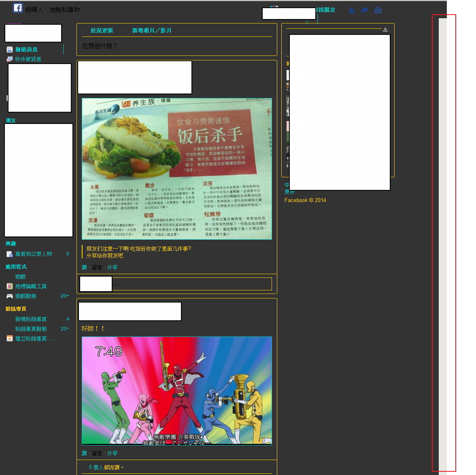
Task: Switch to the 新增相片/影片 tab
Action: [152, 30]
